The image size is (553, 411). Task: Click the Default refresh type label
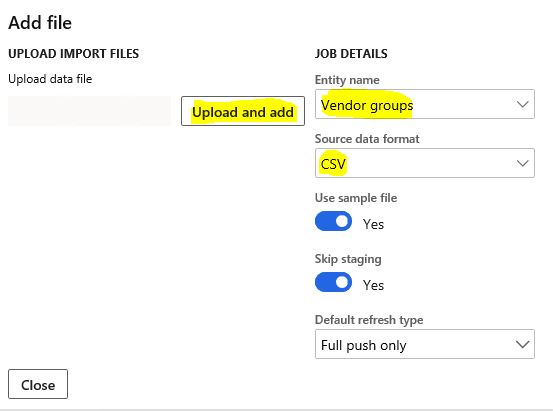(x=369, y=320)
